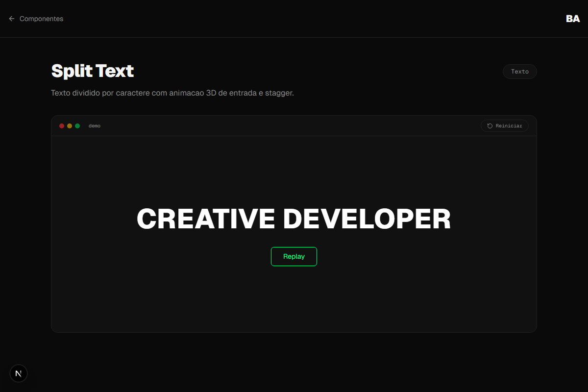This screenshot has width=588, height=392.
Task: Click Reiniciar to reset the demo
Action: [x=504, y=125]
